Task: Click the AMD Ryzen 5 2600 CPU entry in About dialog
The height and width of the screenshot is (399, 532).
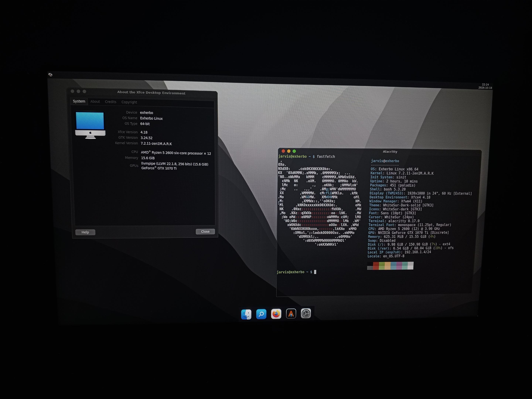Action: pyautogui.click(x=176, y=153)
